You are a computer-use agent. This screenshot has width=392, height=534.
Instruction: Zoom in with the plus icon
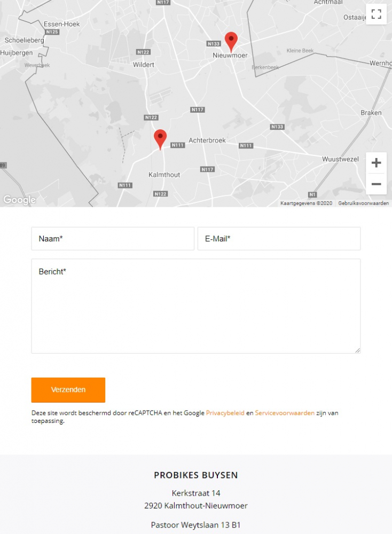(x=376, y=163)
